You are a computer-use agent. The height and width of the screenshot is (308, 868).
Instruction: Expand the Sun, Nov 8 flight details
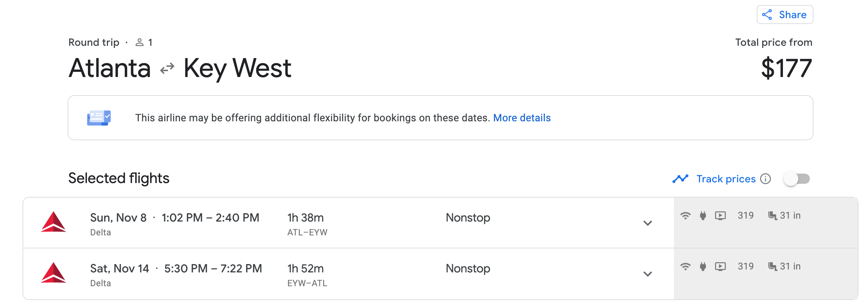point(647,223)
